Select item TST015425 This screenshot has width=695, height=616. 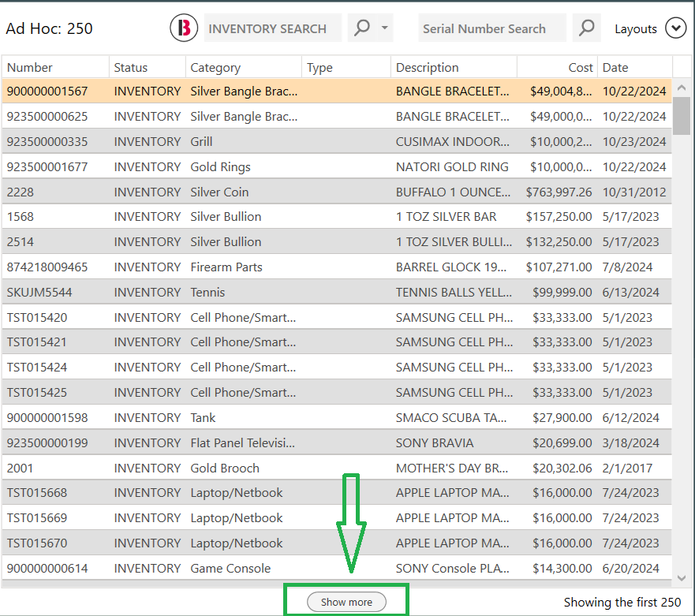tap(337, 392)
